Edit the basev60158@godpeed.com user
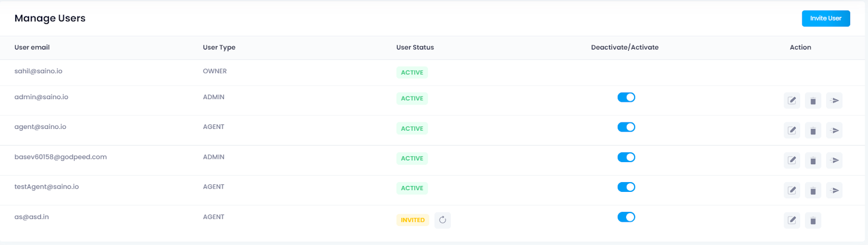 [x=792, y=160]
